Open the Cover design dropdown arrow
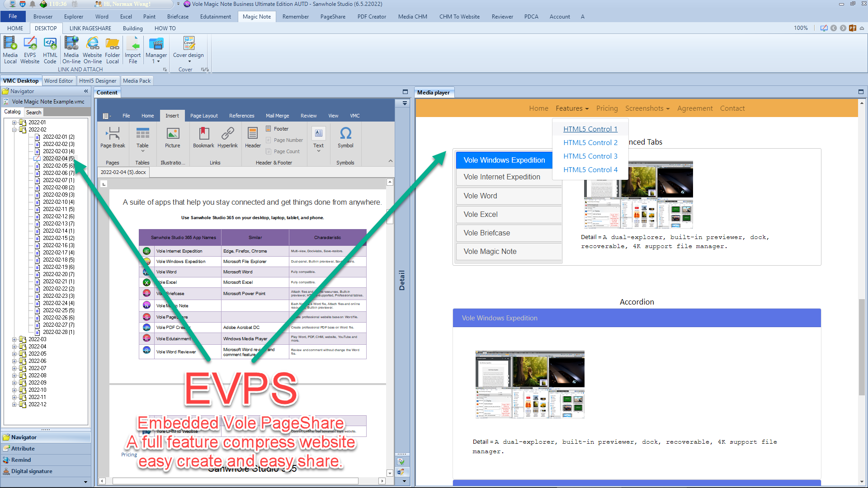The image size is (868, 488). point(189,61)
